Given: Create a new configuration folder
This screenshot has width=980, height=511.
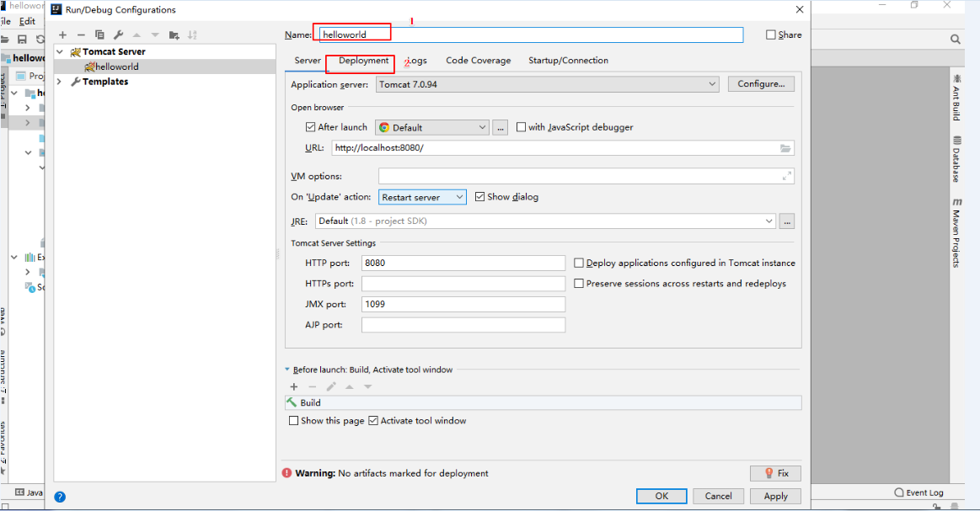Looking at the screenshot, I should point(174,35).
